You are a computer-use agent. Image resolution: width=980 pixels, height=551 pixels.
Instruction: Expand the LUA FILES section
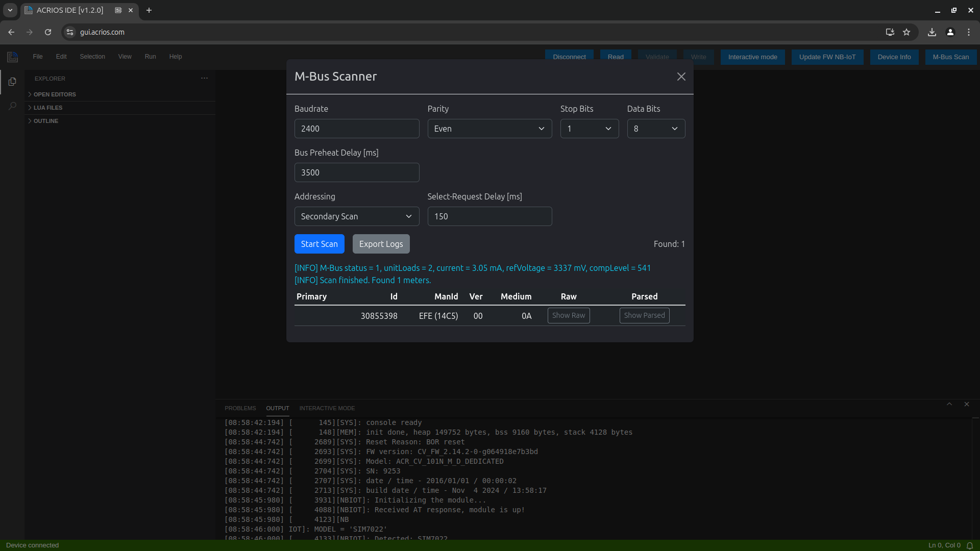[x=47, y=108]
